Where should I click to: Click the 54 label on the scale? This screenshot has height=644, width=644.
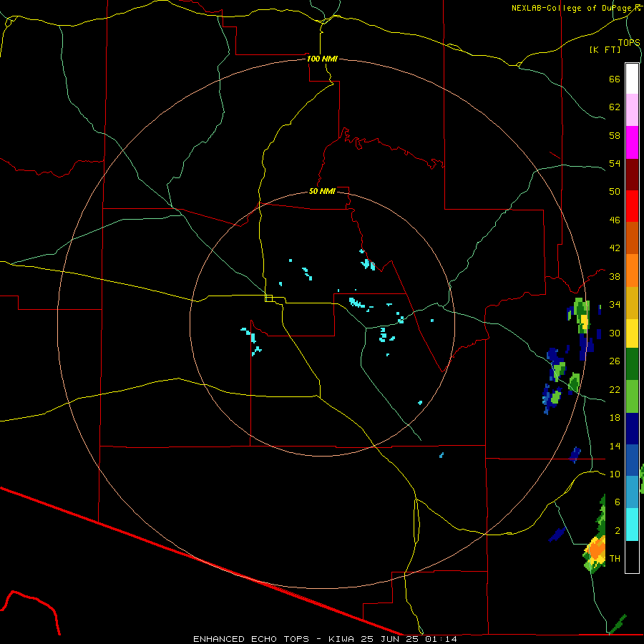pos(615,163)
